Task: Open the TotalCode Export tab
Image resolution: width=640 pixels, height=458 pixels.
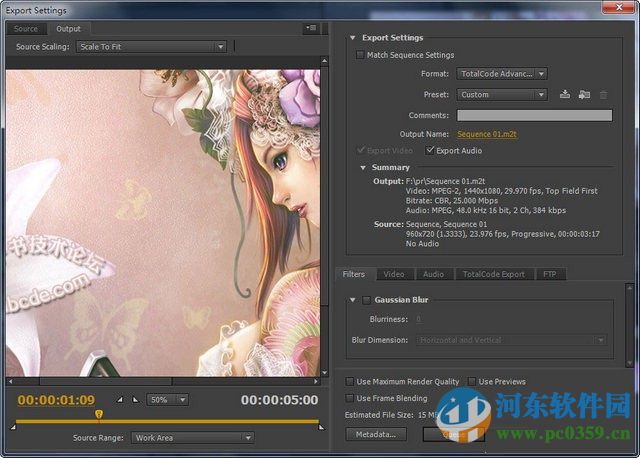Action: [493, 274]
